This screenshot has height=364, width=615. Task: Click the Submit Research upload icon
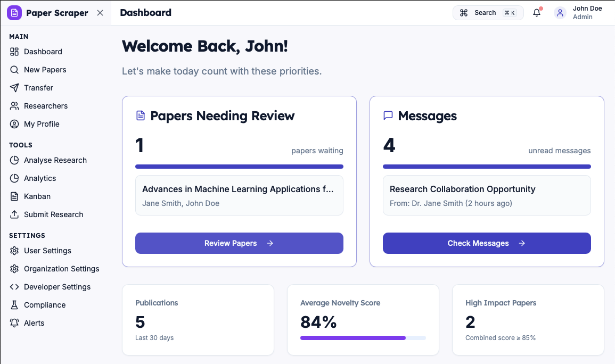(14, 214)
